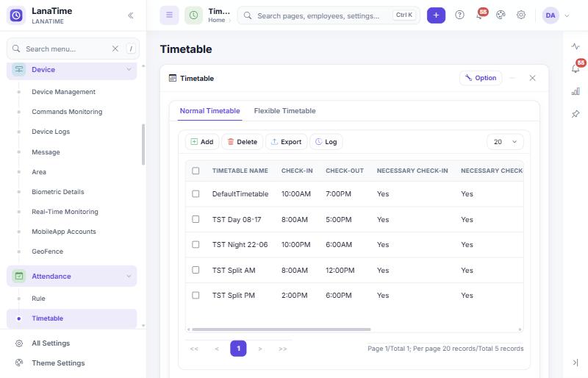Go to next page arrow
This screenshot has height=378, width=588.
click(260, 349)
